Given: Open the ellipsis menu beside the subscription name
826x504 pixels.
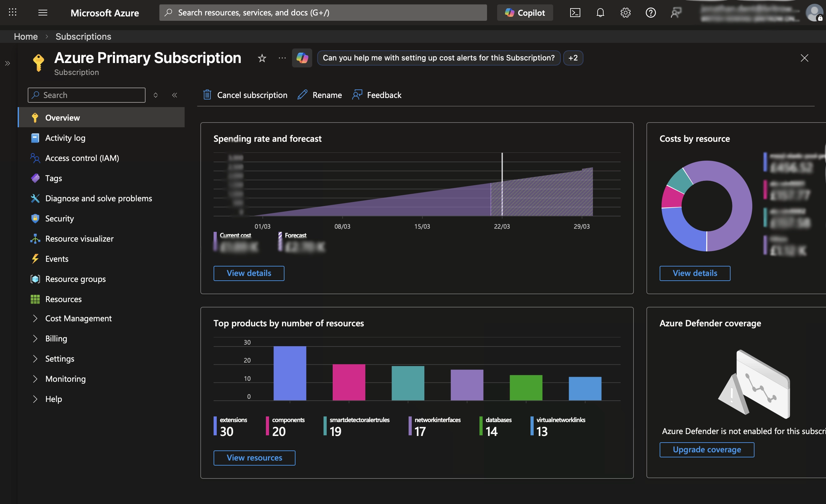Looking at the screenshot, I should [x=282, y=58].
